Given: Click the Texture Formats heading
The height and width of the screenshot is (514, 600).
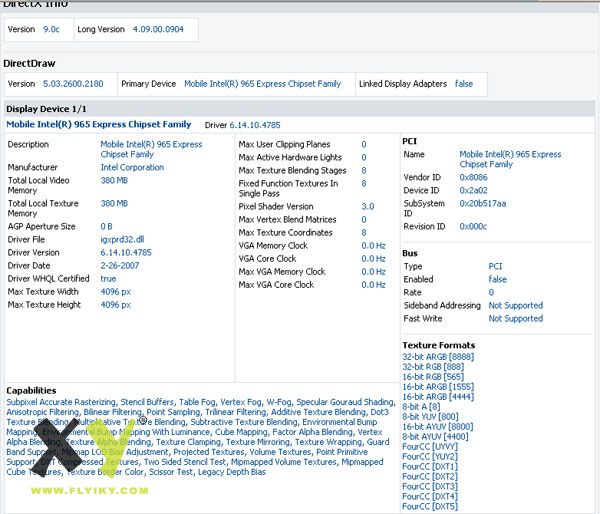Looking at the screenshot, I should coord(439,345).
